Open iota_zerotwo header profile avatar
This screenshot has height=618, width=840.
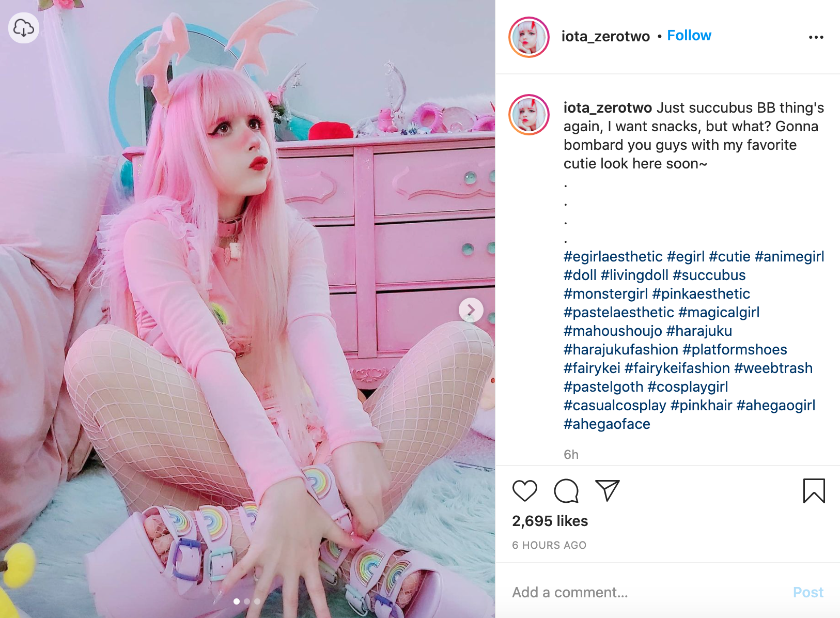528,37
